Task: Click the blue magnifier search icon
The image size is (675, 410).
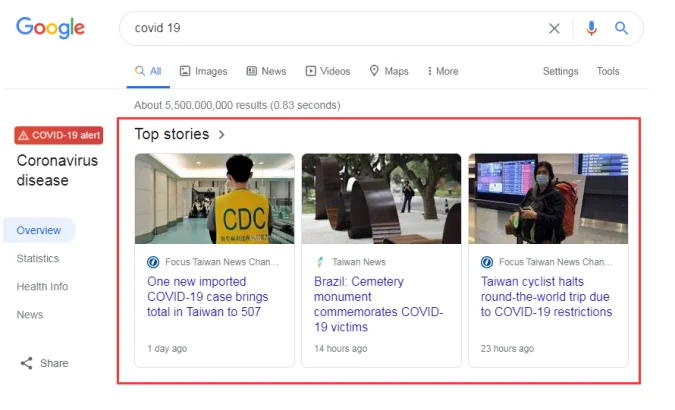Action: point(621,29)
